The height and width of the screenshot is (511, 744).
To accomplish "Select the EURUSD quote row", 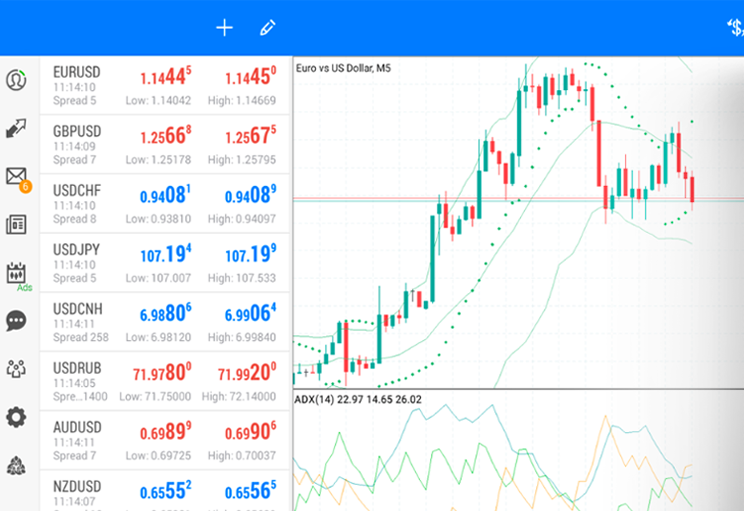I will click(x=165, y=85).
